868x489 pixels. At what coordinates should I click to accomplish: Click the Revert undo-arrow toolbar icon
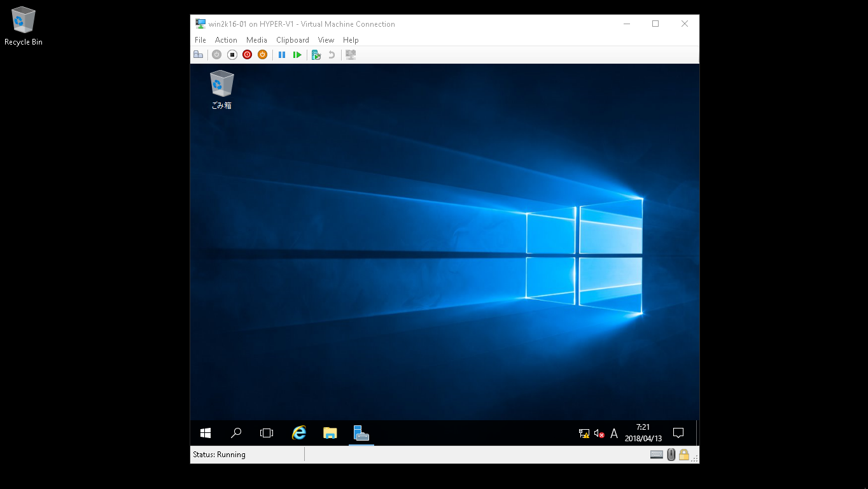pos(332,55)
